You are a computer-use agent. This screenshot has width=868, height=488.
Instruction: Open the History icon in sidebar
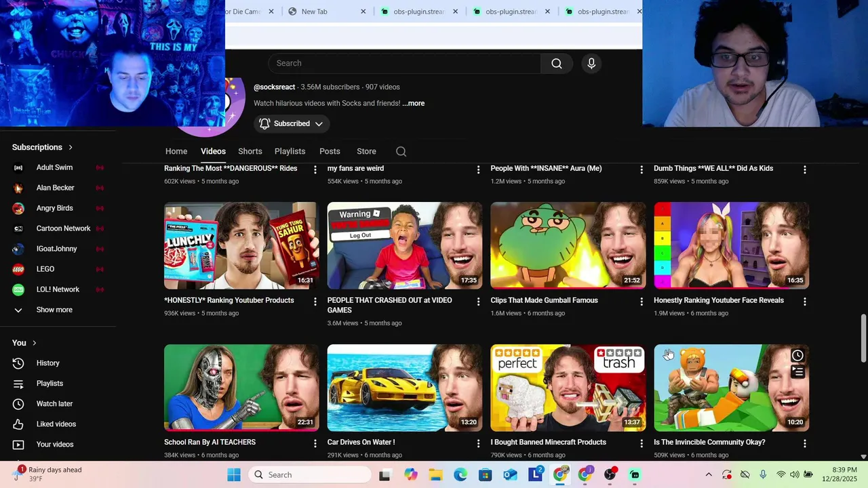18,363
